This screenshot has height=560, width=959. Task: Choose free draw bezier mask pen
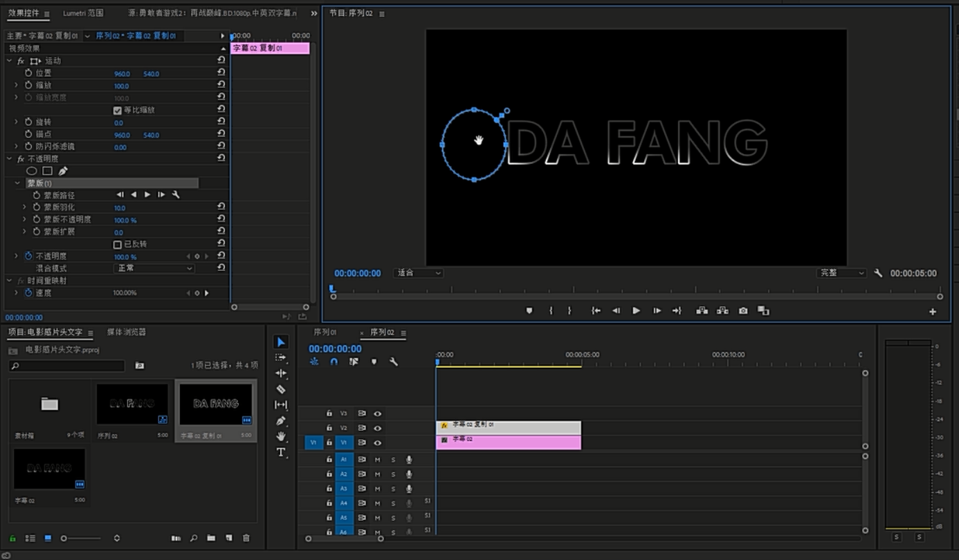tap(63, 171)
